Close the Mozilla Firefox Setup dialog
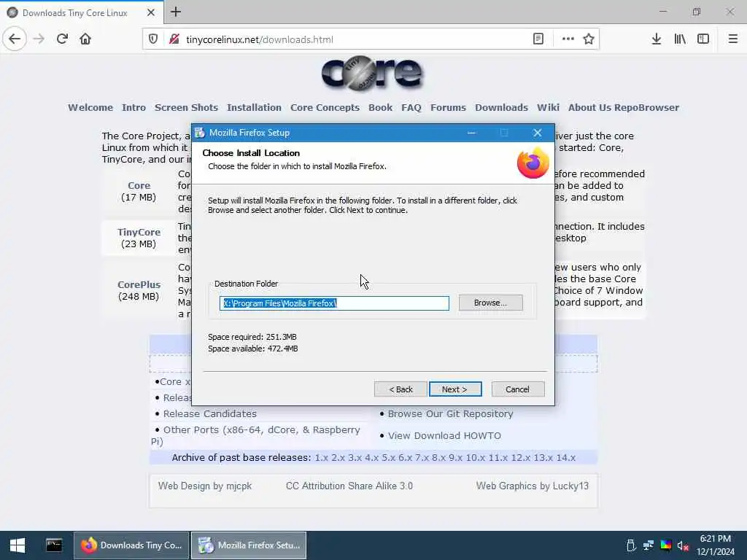Screen dimensions: 747x560 tap(538, 133)
